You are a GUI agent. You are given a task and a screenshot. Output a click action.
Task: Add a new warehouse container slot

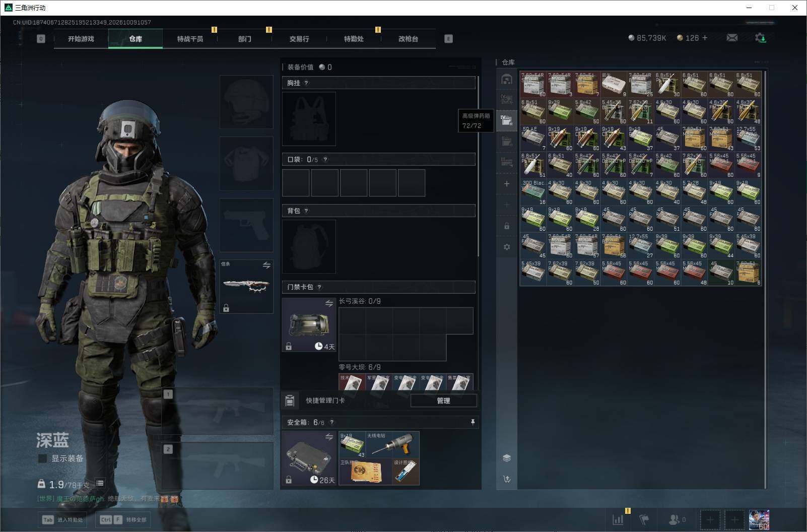coord(507,184)
